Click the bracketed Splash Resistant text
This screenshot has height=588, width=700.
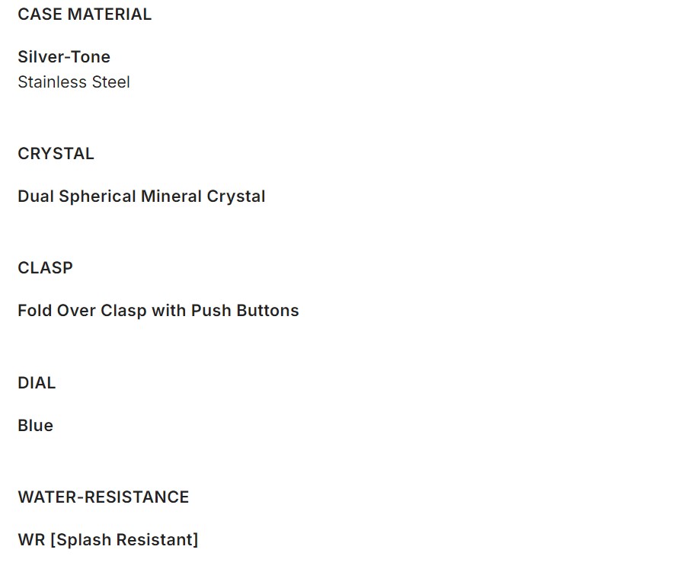[124, 540]
